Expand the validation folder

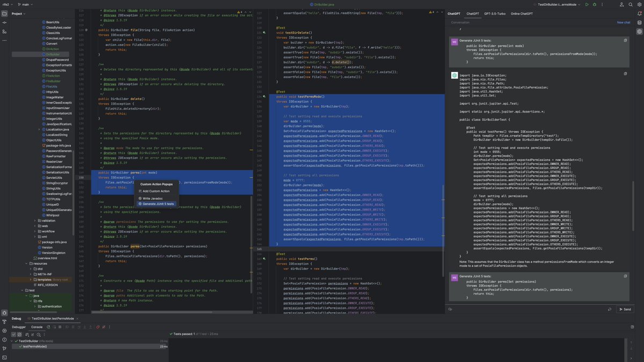[35, 220]
